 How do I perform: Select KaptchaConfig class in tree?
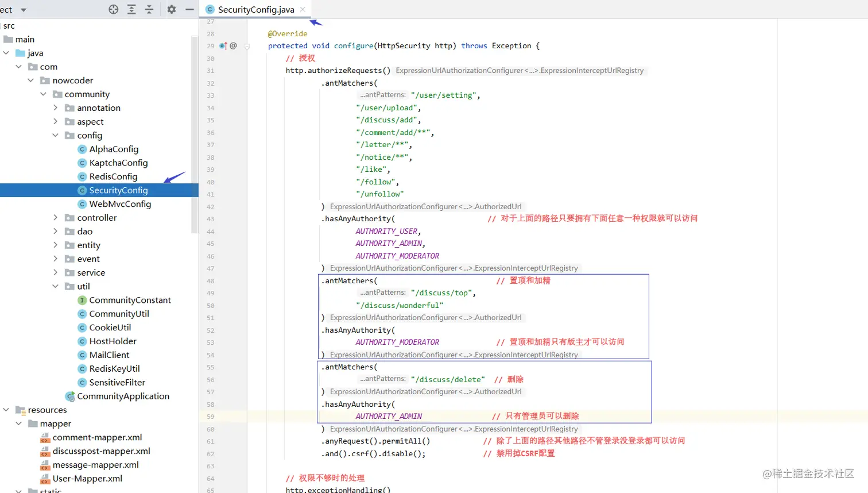click(x=118, y=163)
